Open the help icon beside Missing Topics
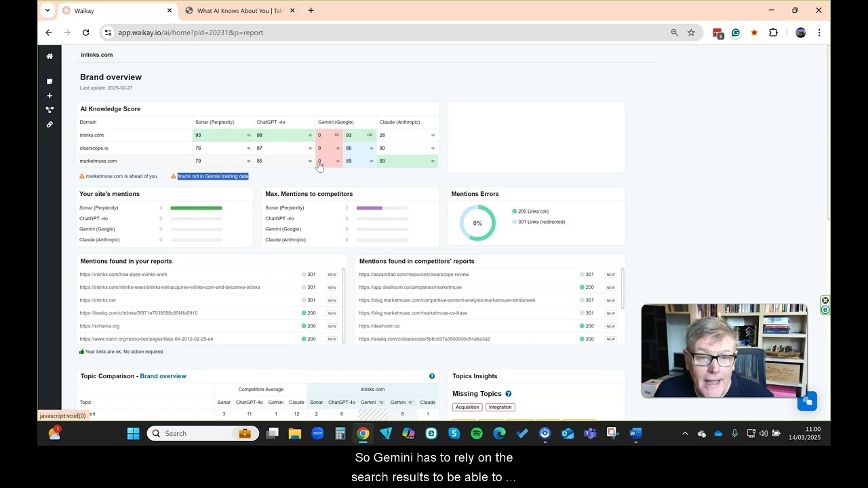The image size is (868, 488). point(508,394)
